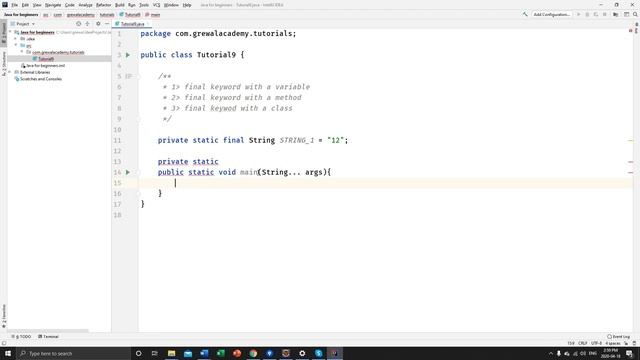Click Add Configuration button
The height and width of the screenshot is (360, 640).
551,14
